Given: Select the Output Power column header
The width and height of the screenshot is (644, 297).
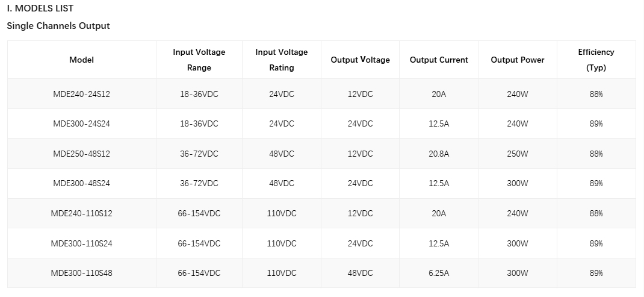Looking at the screenshot, I should coord(518,60).
